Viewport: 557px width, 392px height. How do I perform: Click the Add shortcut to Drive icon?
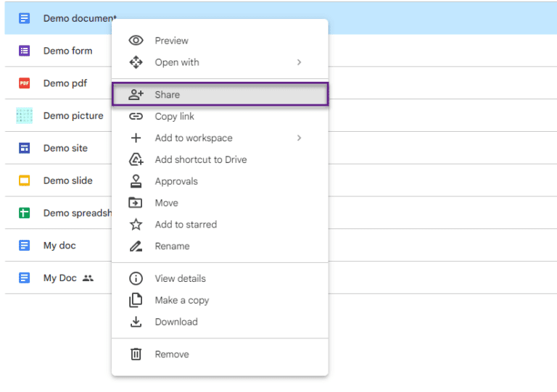136,159
